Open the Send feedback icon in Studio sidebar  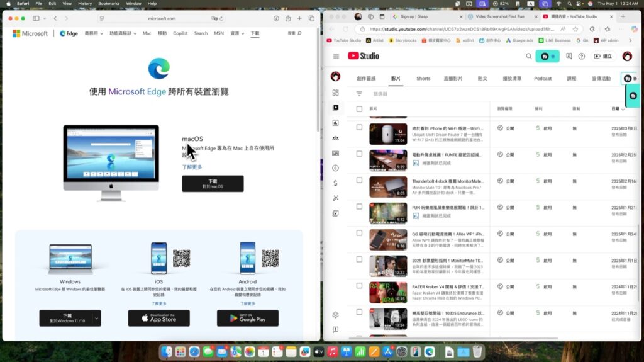(x=336, y=329)
